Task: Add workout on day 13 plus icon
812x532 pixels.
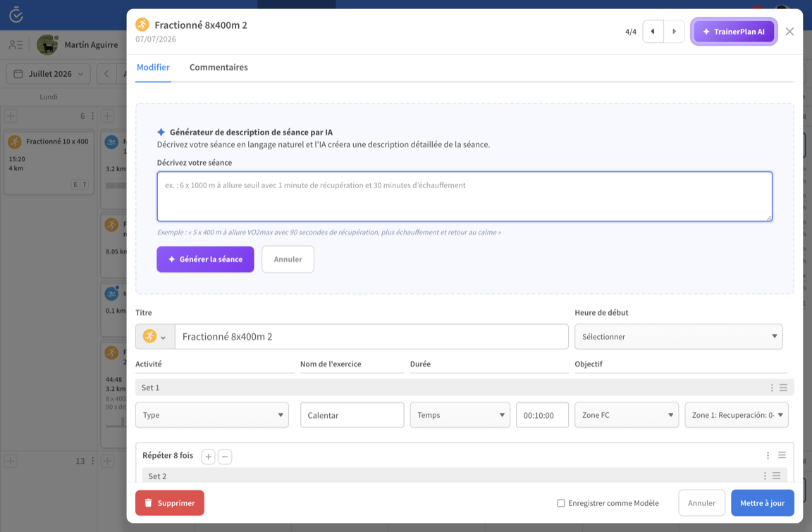Action: click(11, 461)
